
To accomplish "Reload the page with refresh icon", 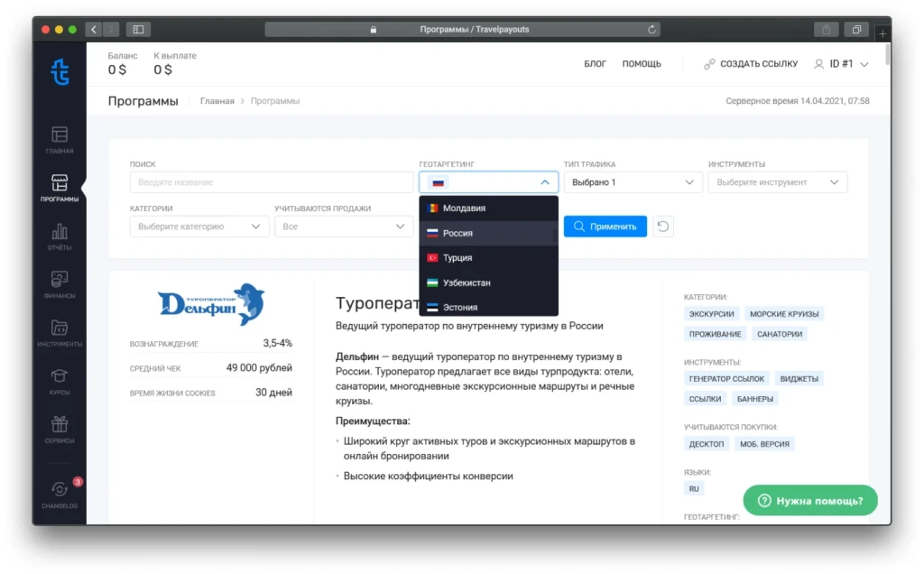I will coord(651,30).
